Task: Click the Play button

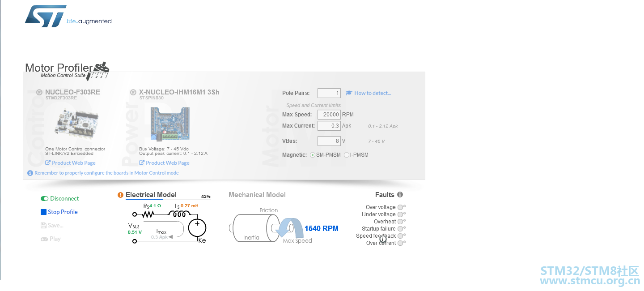Action: 51,239
